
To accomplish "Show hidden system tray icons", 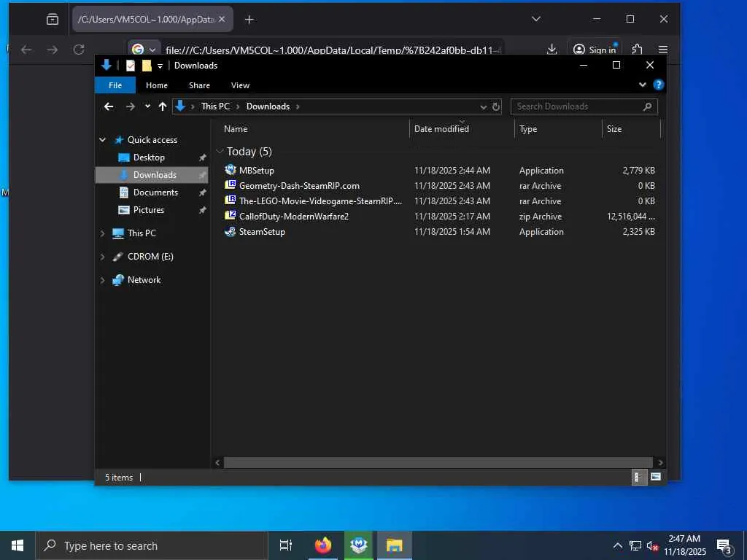I will (x=617, y=545).
